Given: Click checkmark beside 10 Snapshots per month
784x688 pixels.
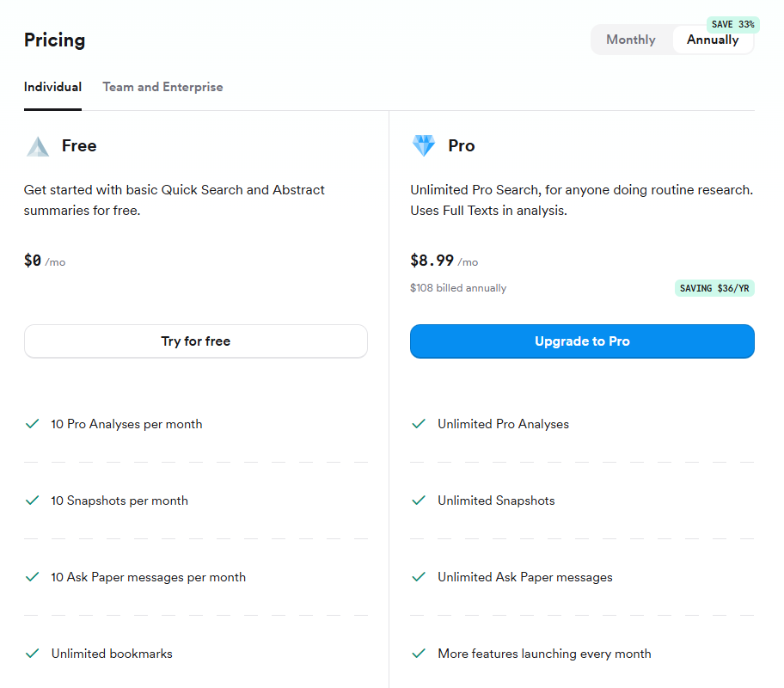Looking at the screenshot, I should pos(33,501).
